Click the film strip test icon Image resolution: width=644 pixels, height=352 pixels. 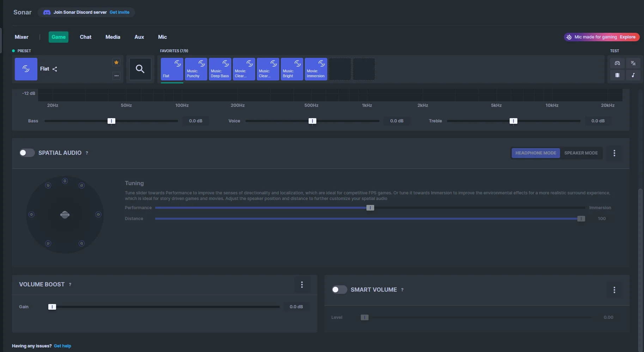617,75
